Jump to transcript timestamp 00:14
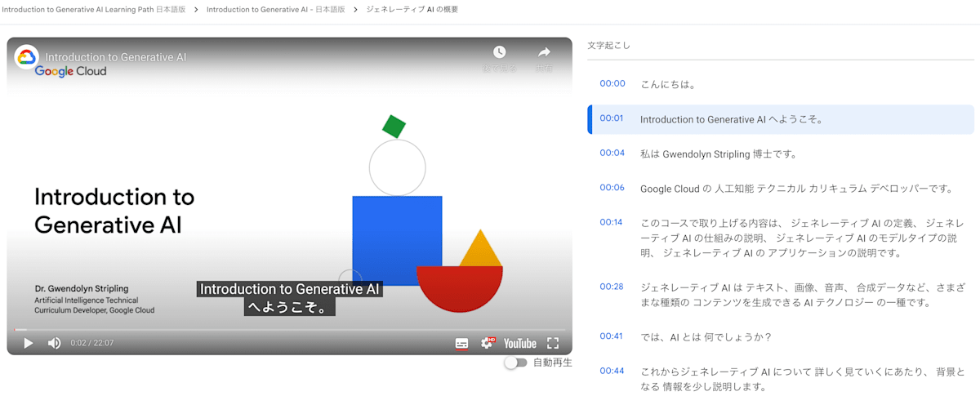 point(612,222)
